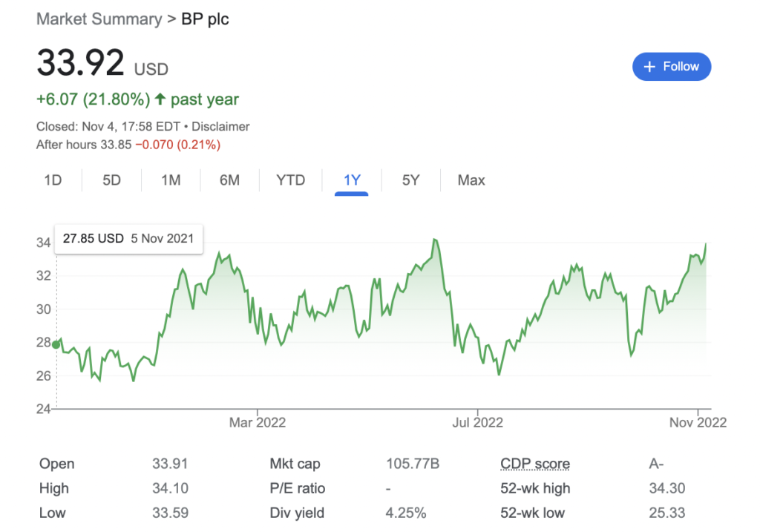Click the 52-wk low label

coord(532,513)
